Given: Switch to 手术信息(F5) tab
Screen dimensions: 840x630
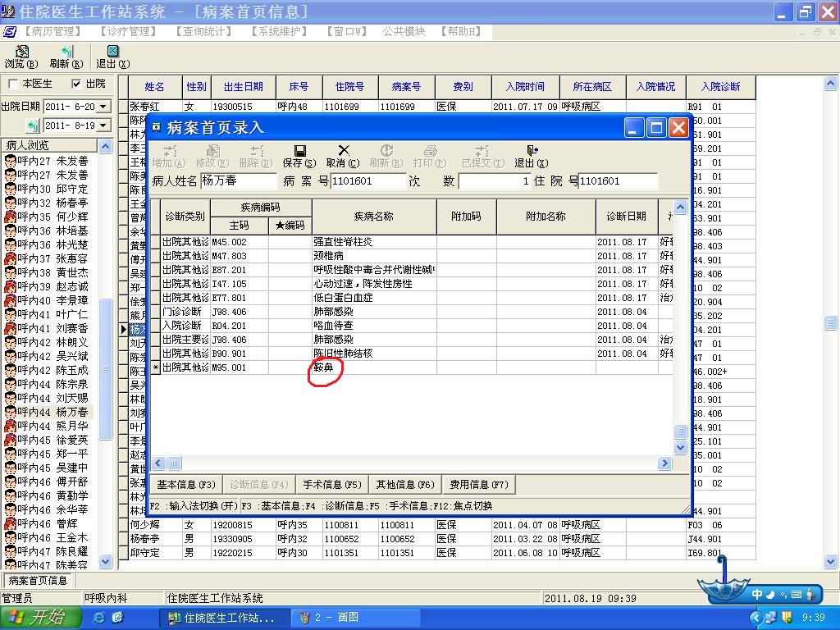Looking at the screenshot, I should pos(332,485).
